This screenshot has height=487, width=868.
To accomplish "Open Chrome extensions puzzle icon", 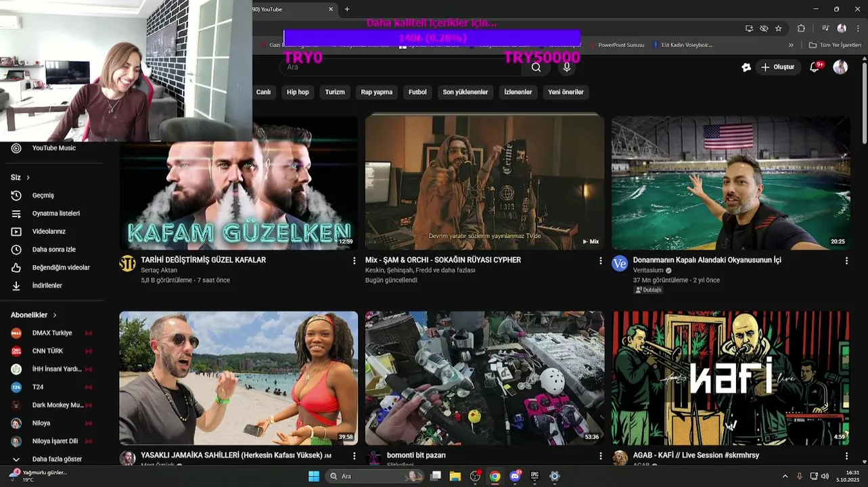I will pyautogui.click(x=801, y=28).
